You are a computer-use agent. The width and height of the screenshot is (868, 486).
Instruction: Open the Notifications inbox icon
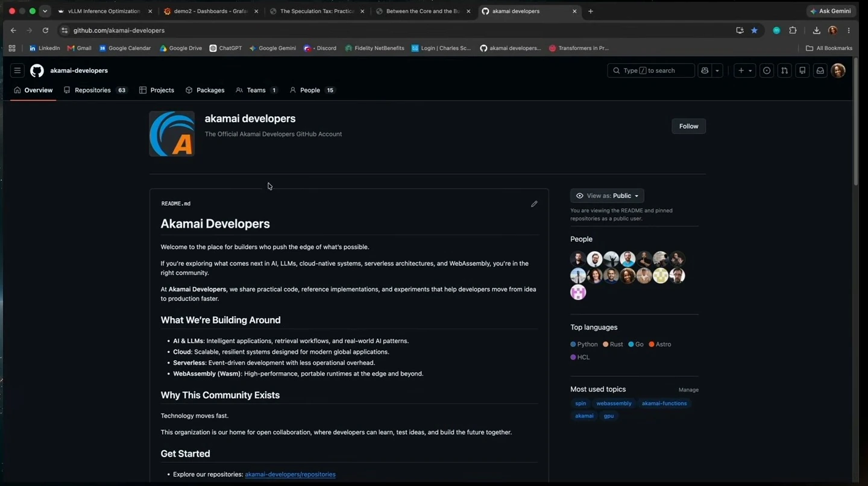(x=820, y=70)
